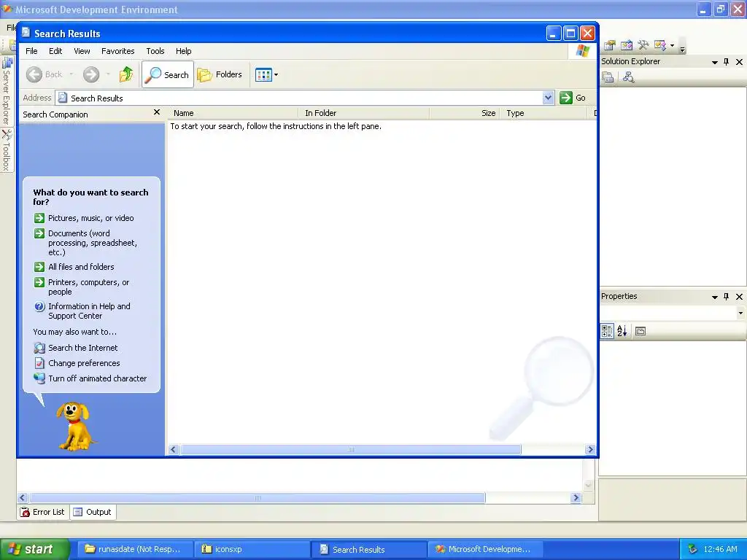Expand the Address bar dropdown
The height and width of the screenshot is (560, 747).
(x=549, y=98)
